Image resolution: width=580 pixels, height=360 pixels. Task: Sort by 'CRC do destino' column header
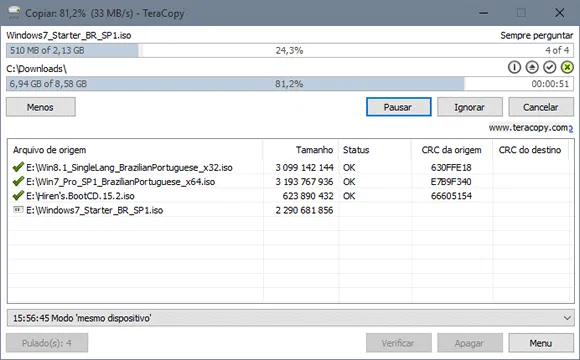(530, 150)
